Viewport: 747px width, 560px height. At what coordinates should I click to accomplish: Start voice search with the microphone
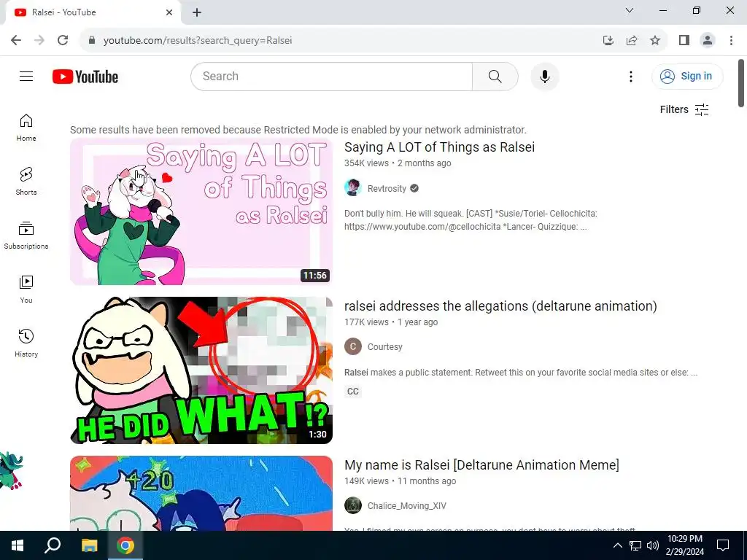pyautogui.click(x=544, y=76)
